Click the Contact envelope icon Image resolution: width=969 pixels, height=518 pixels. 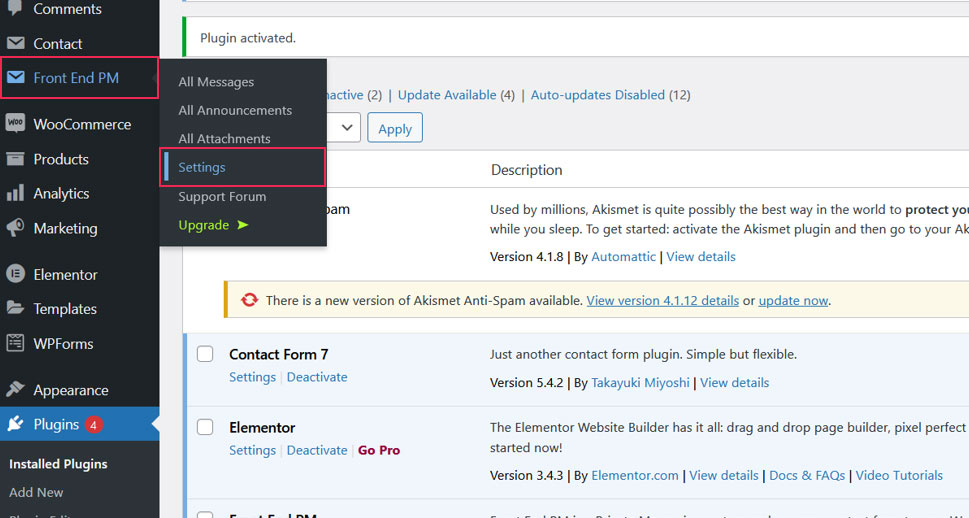(x=15, y=43)
